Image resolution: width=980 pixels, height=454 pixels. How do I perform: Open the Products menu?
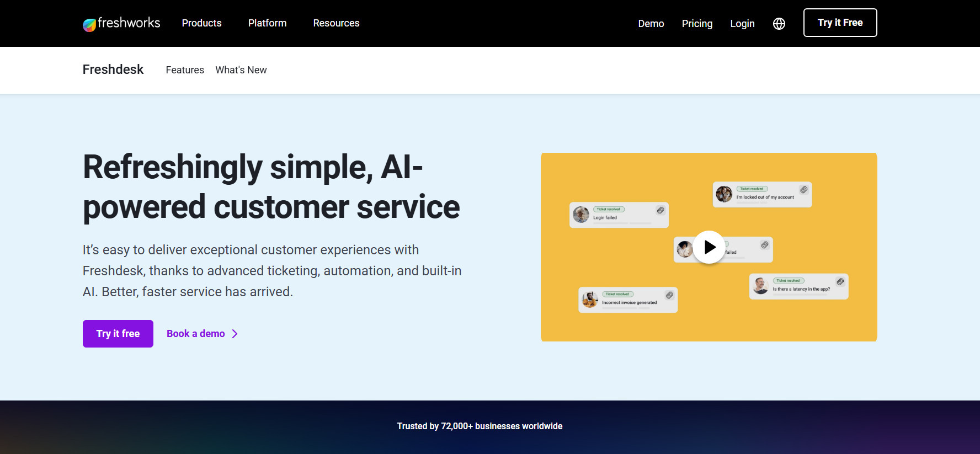pyautogui.click(x=202, y=23)
